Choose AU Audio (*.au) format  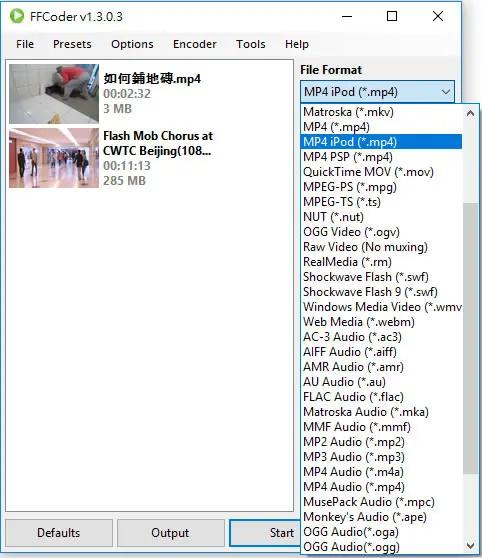point(382,382)
